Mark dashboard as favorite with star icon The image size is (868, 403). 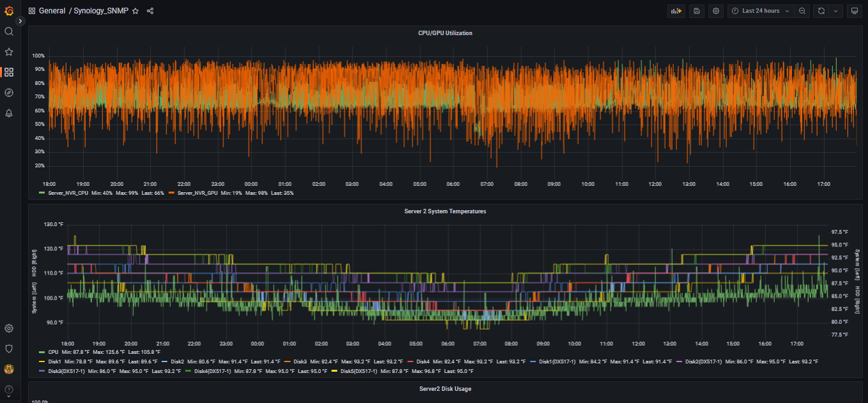click(x=135, y=11)
